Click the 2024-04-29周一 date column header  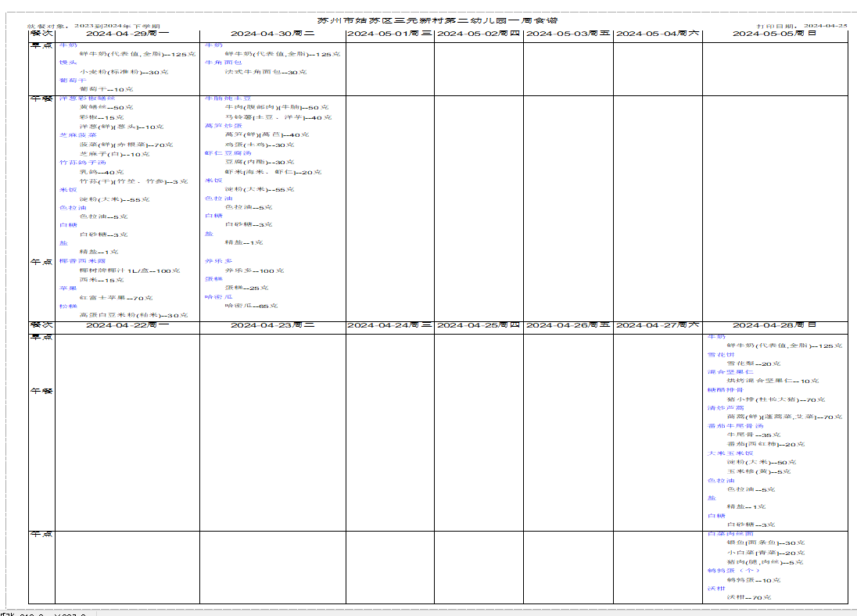coord(127,34)
